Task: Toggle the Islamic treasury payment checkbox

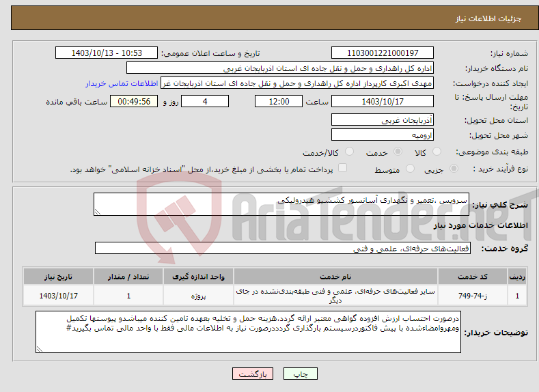Action: click(x=342, y=168)
